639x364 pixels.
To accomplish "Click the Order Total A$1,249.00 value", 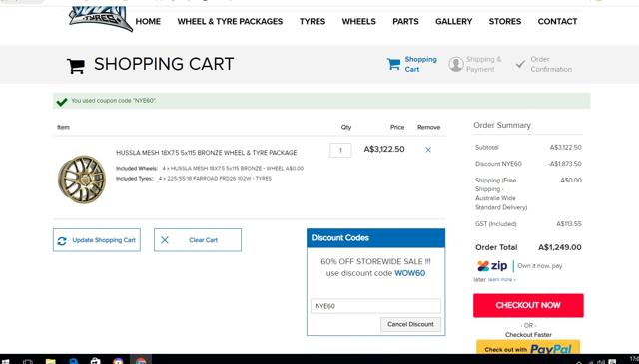I will (x=560, y=247).
